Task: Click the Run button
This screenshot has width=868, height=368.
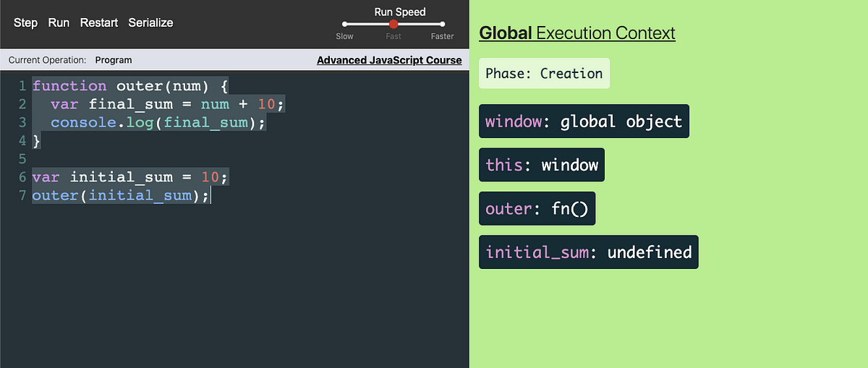Action: pos(59,22)
